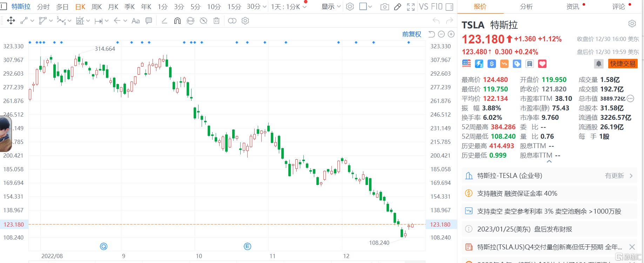Click the zoom in plus icon on chart
Image resolution: width=644 pixels, height=263 pixels.
(451, 34)
